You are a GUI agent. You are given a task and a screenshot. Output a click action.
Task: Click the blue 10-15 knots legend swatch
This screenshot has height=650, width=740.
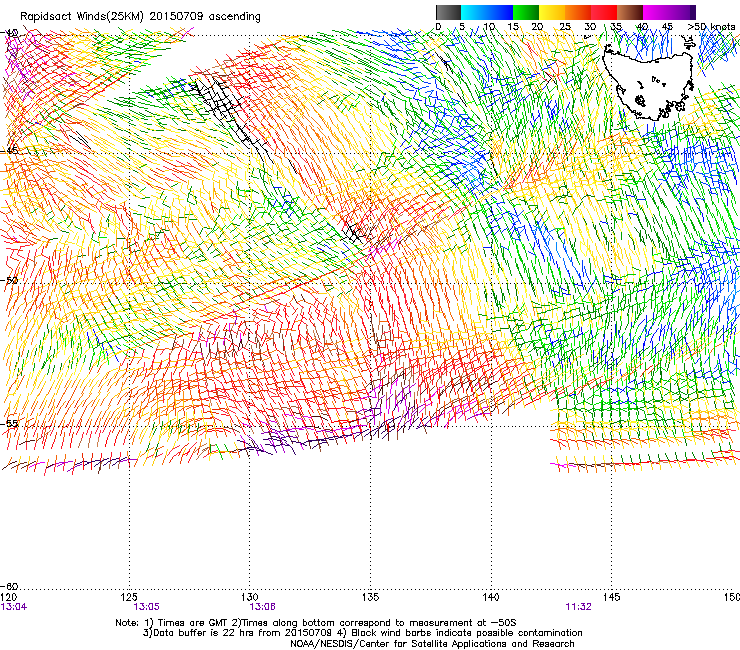click(500, 12)
